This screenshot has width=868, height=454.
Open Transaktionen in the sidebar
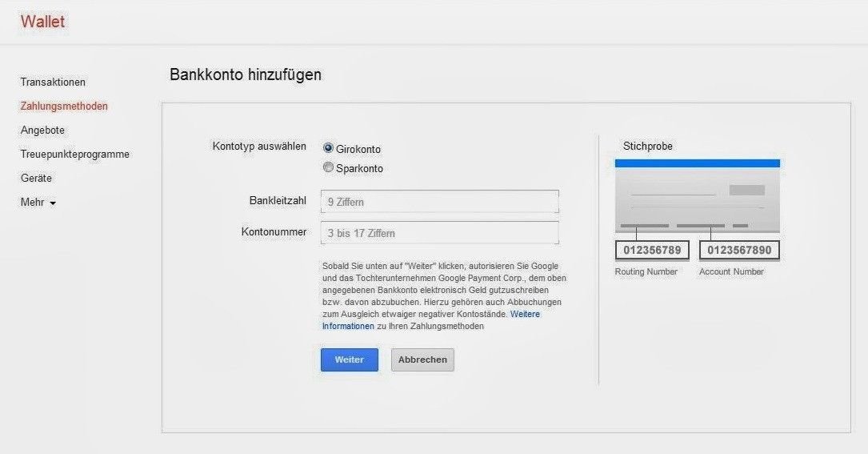pos(53,82)
